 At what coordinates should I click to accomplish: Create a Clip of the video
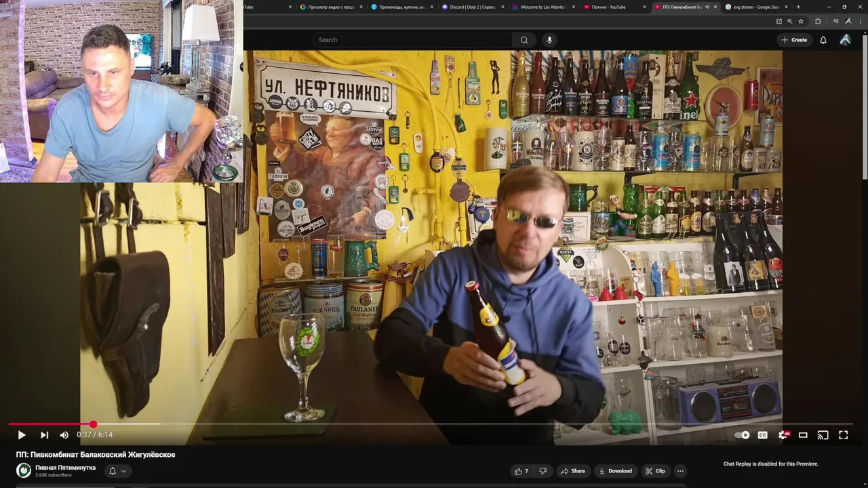point(655,471)
